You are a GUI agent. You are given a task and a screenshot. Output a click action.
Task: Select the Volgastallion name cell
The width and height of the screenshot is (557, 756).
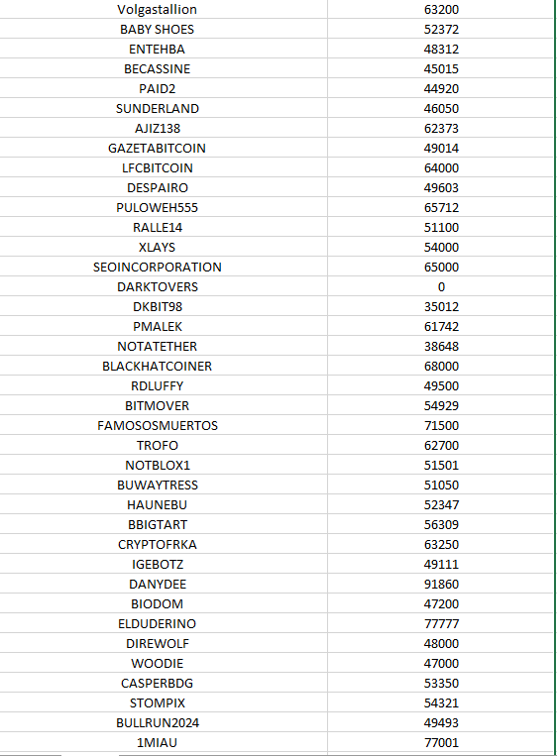(x=158, y=9)
